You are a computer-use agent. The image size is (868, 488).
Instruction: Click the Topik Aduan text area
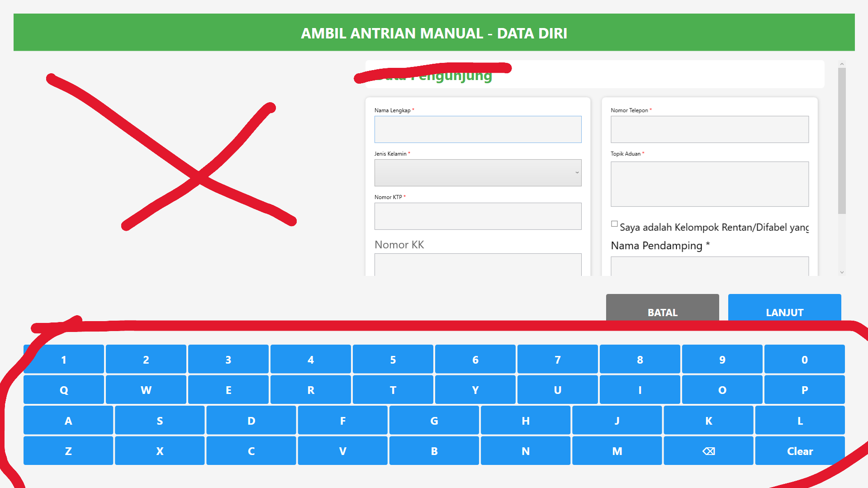(709, 184)
